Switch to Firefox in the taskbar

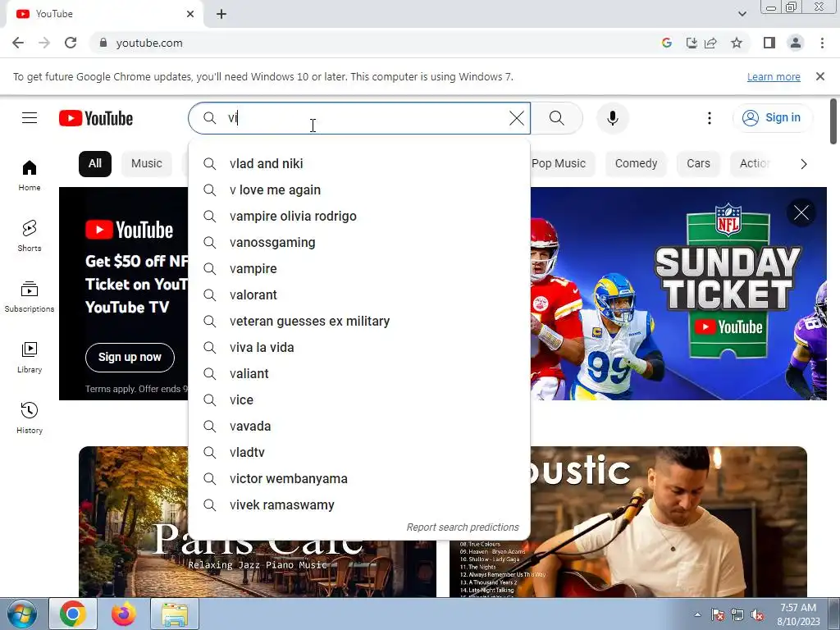pos(124,614)
